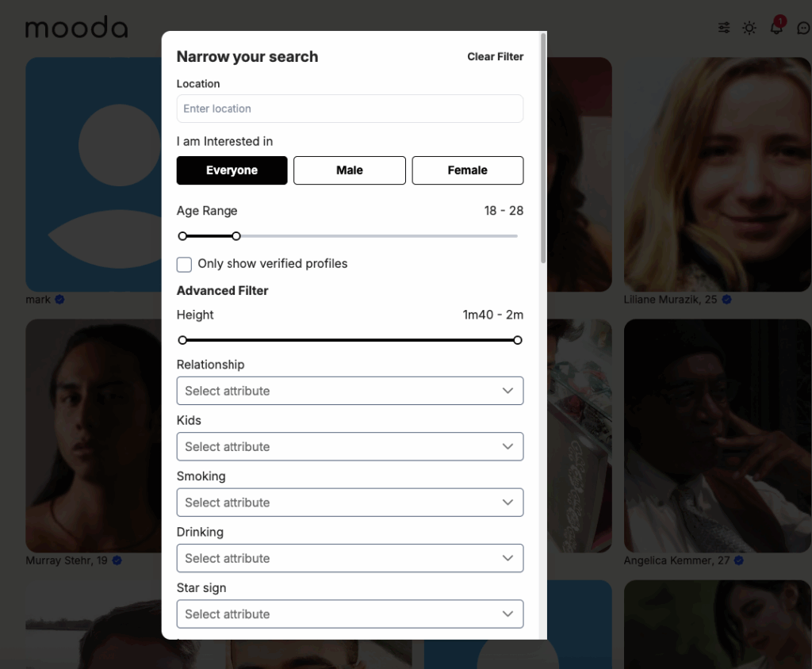Select the Everyone interest button
Screen dimensions: 812x669
pos(232,170)
